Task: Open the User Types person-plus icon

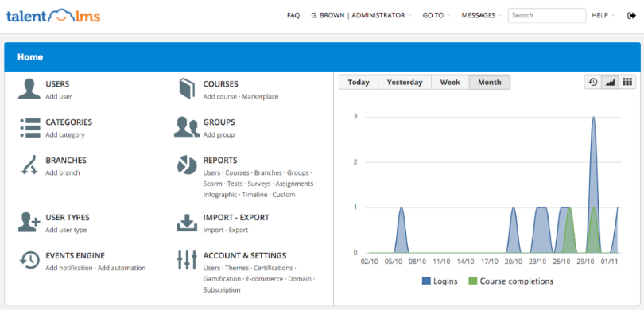Action: [x=29, y=222]
